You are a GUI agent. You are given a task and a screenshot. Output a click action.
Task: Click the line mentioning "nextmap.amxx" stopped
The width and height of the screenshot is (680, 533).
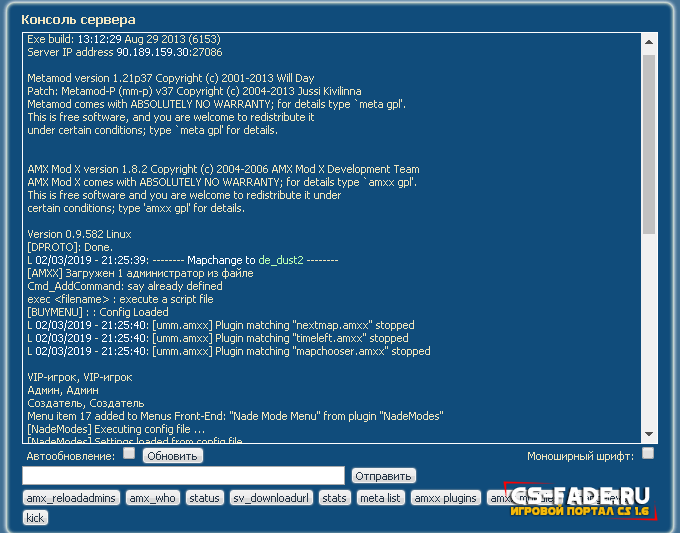click(x=221, y=326)
